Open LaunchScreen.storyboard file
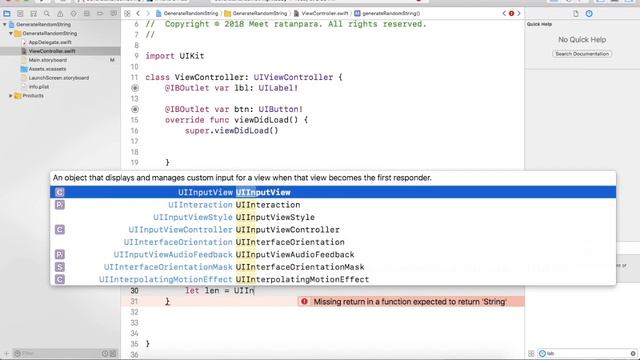This screenshot has height=360, width=640. [58, 78]
